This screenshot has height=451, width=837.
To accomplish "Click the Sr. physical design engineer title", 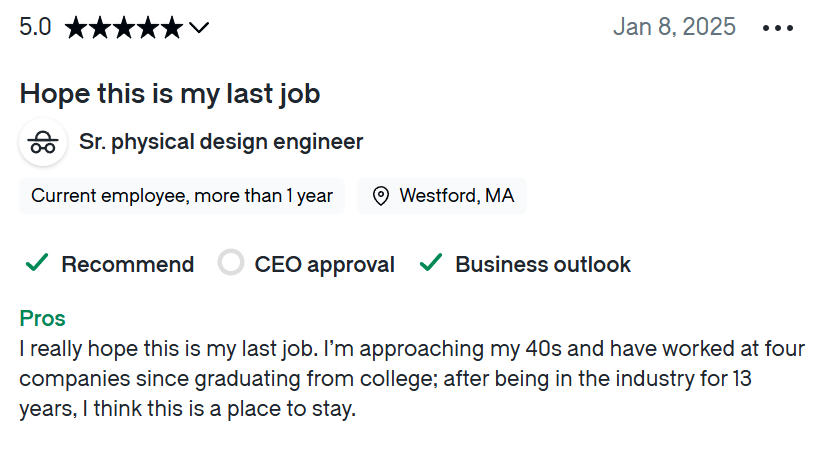I will pyautogui.click(x=221, y=142).
